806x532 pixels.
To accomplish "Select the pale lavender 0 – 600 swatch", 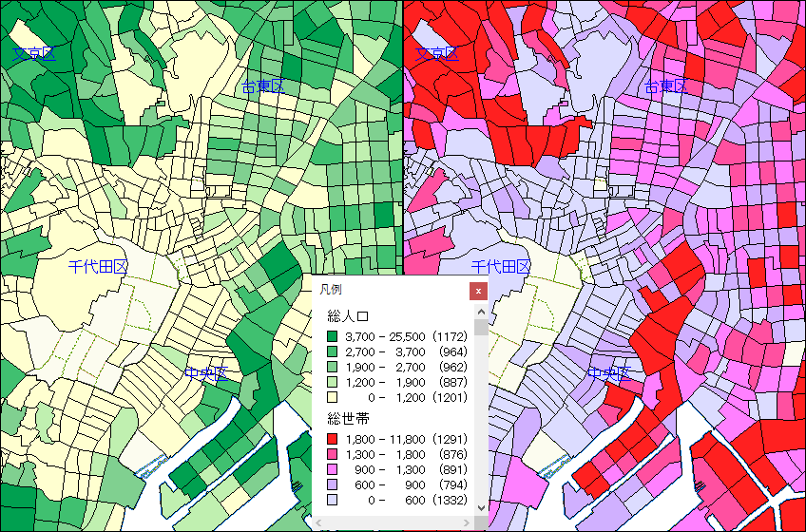I will point(332,500).
